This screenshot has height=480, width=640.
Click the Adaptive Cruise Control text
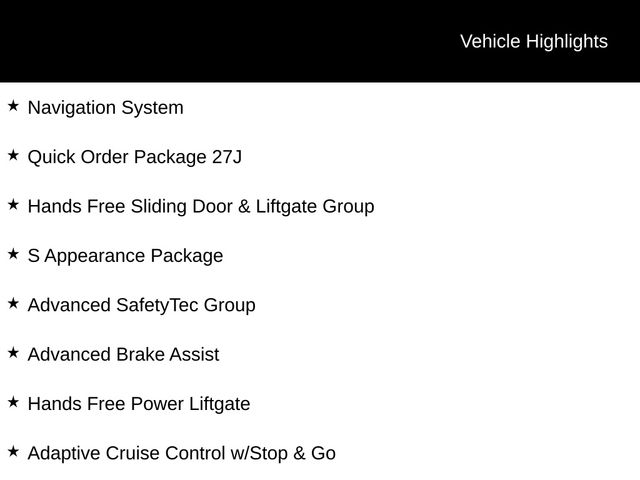click(126, 454)
